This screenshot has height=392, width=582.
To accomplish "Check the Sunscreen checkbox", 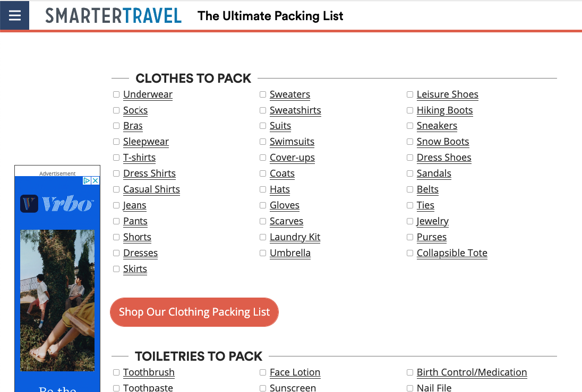I will tap(263, 388).
